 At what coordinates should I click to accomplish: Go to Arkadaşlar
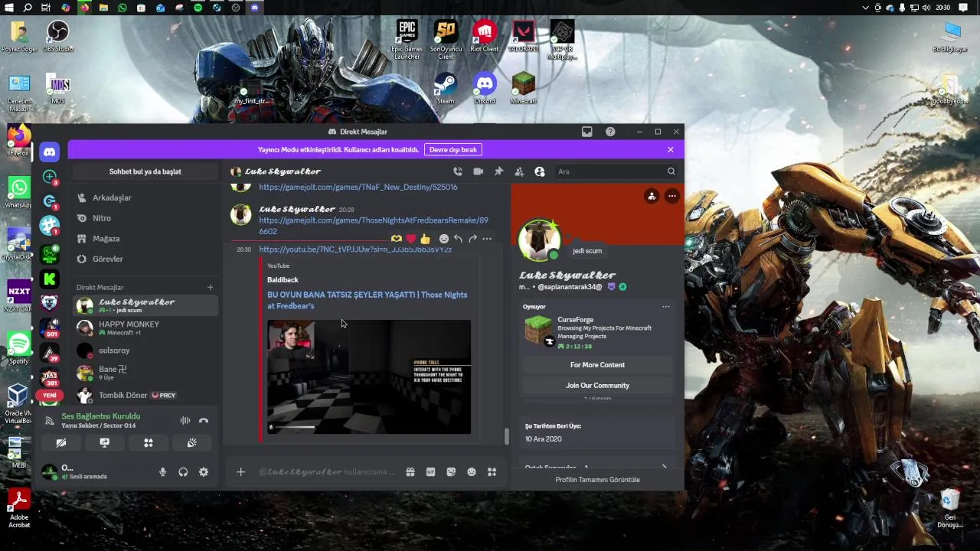[x=145, y=197]
